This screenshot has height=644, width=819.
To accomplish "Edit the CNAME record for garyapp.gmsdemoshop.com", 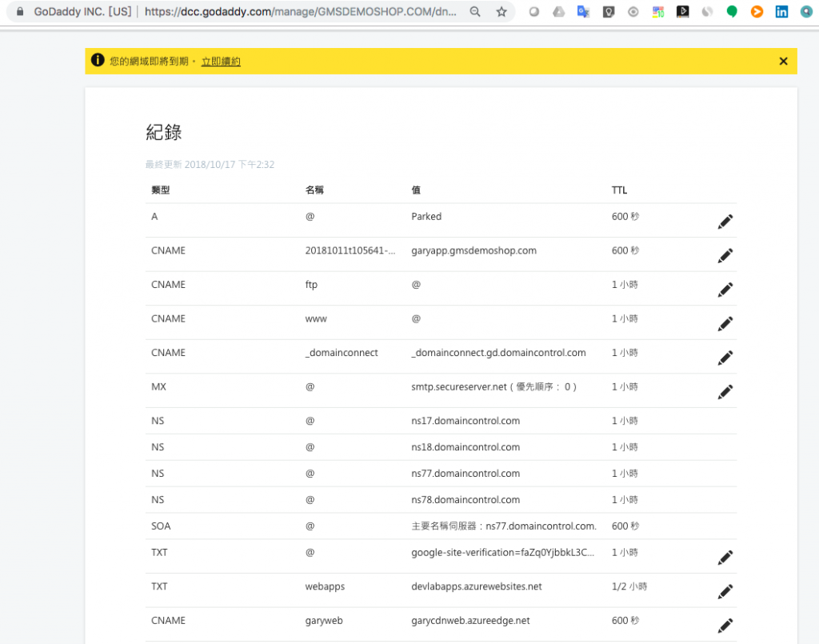I will point(725,255).
